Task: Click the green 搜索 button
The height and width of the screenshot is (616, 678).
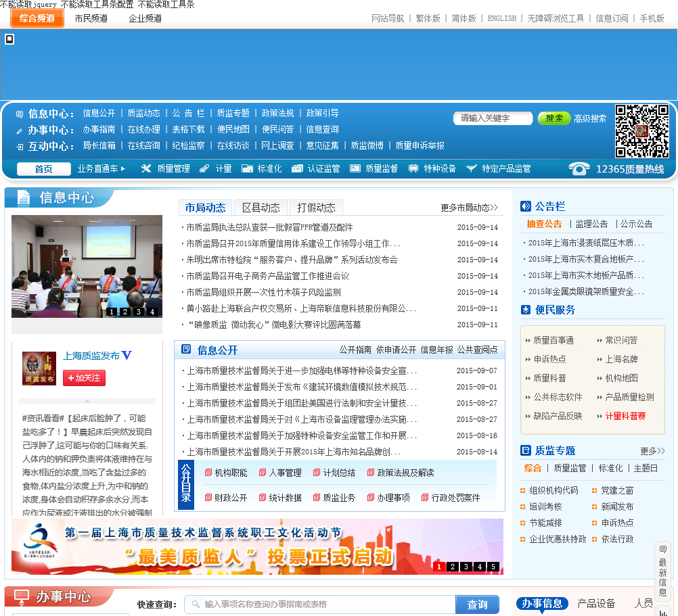Action: tap(554, 118)
